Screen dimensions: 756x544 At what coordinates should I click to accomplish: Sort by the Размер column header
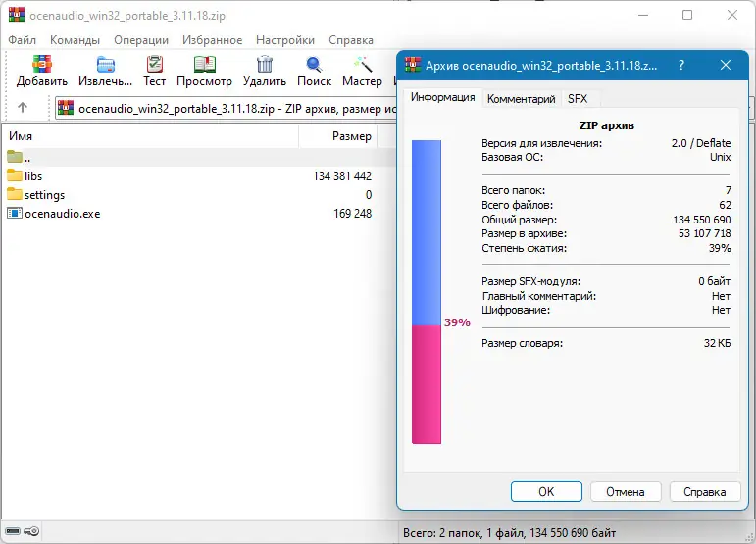tap(337, 136)
